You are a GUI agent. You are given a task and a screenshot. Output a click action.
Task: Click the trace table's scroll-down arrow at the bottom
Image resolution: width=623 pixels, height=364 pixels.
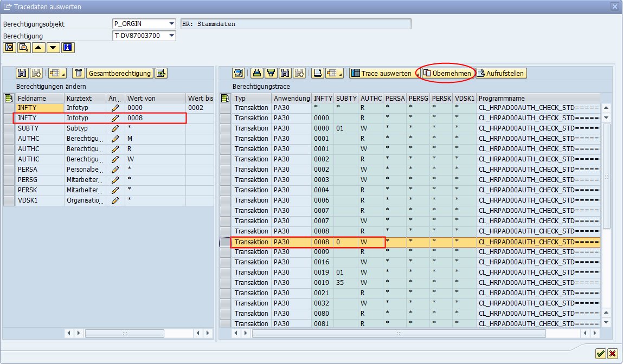[606, 323]
